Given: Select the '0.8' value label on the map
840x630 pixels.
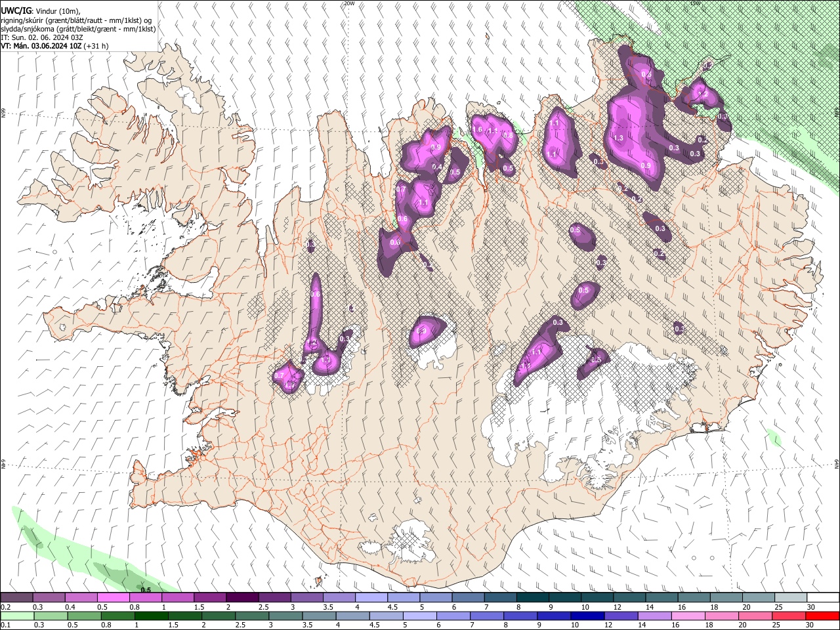Looking at the screenshot, I should pyautogui.click(x=507, y=136).
